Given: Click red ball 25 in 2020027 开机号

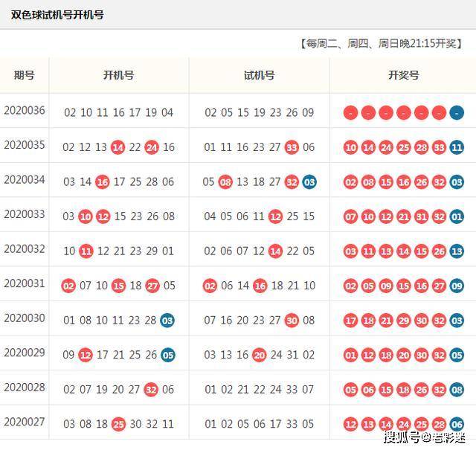Looking at the screenshot, I should [x=118, y=424].
